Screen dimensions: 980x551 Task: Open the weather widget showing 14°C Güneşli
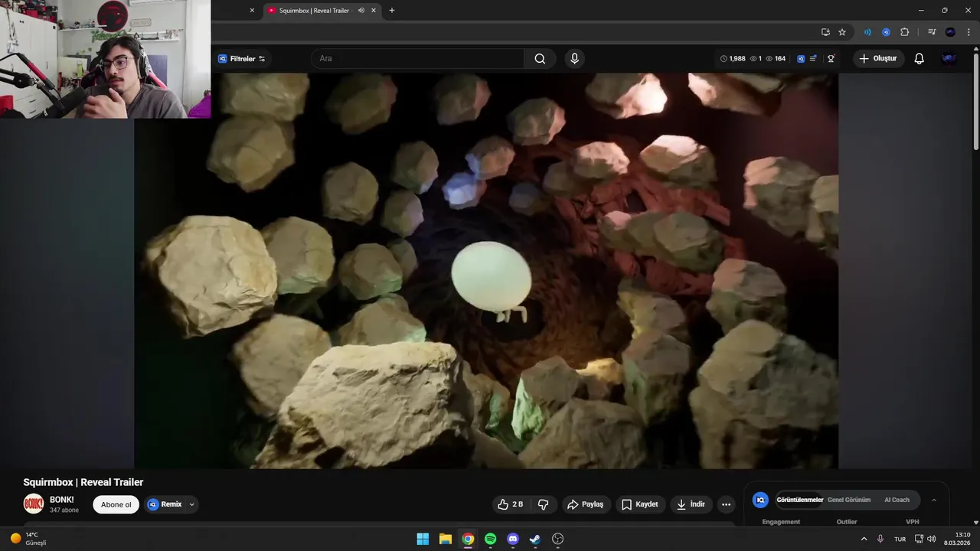[x=30, y=539]
